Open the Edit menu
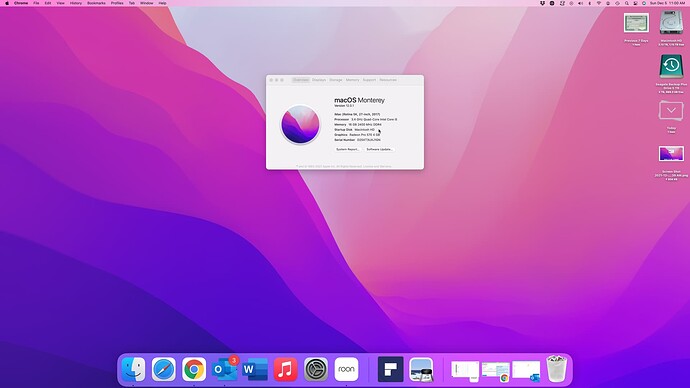 click(48, 3)
